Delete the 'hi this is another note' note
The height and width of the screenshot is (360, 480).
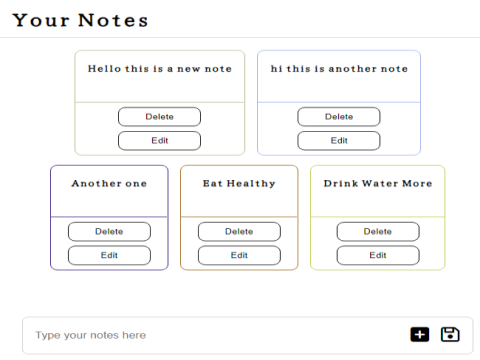[339, 117]
